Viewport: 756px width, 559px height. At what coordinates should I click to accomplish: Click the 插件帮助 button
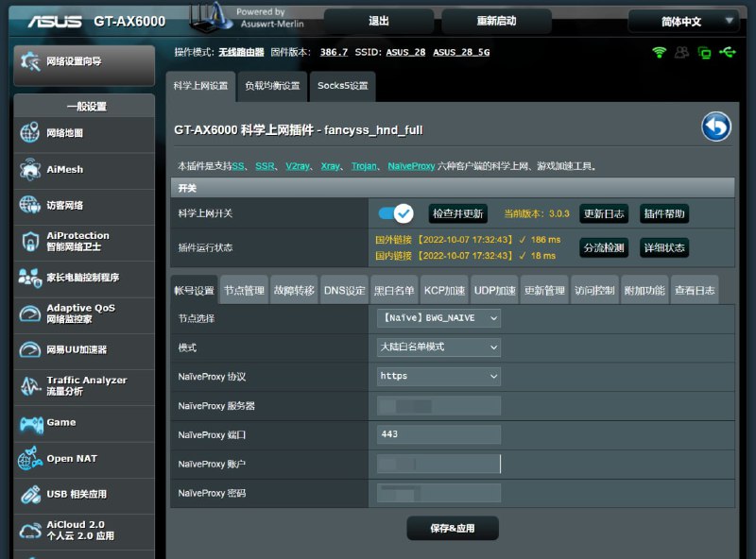coord(664,213)
